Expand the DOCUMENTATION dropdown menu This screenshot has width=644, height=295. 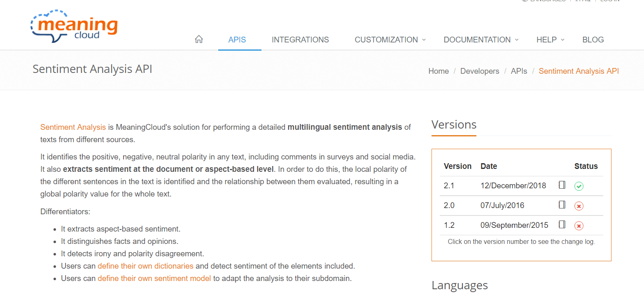point(481,40)
